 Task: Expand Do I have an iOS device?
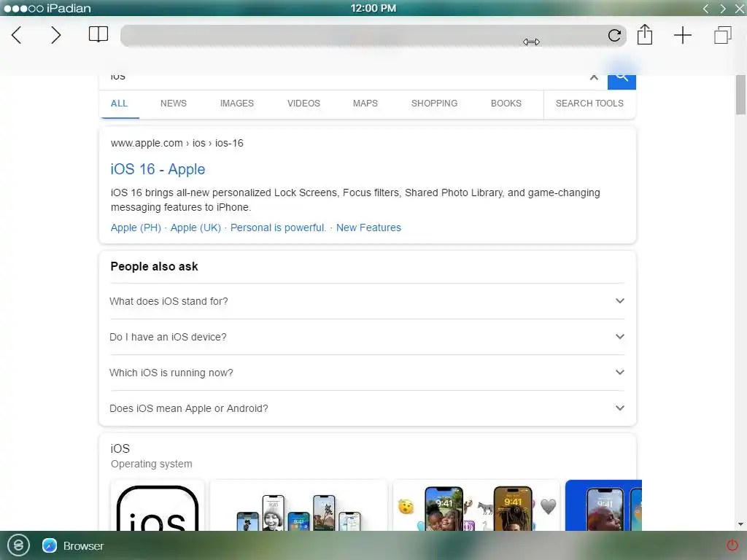[367, 337]
